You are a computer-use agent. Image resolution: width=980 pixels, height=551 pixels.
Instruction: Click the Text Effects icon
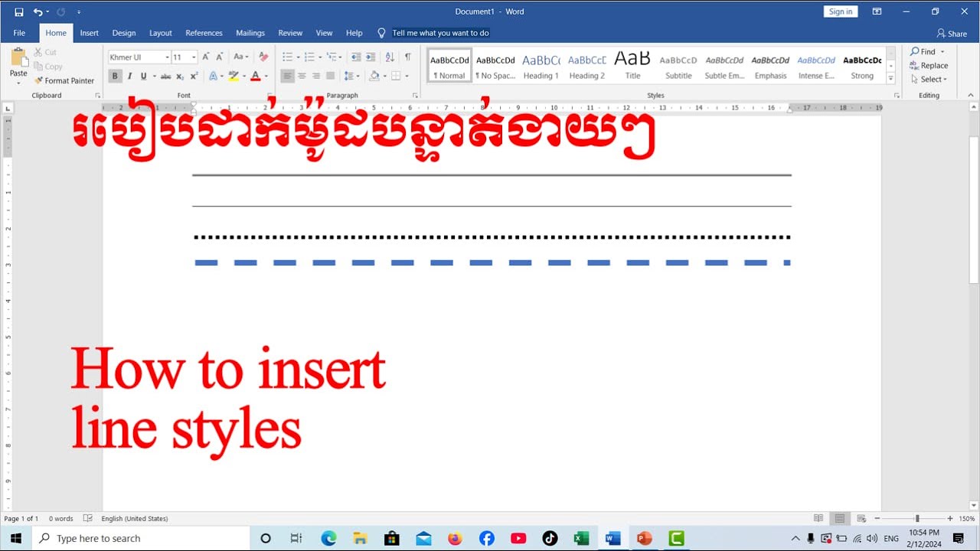tap(213, 76)
